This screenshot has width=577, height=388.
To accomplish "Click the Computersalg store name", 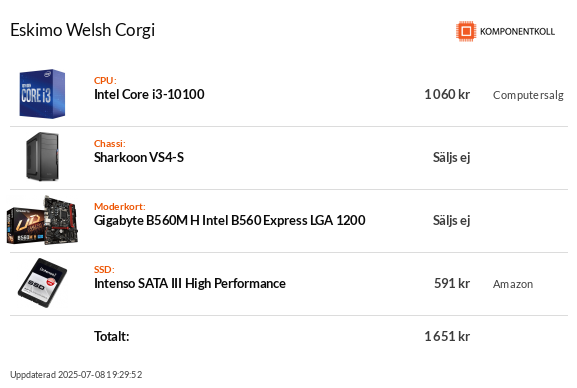I will click(528, 95).
